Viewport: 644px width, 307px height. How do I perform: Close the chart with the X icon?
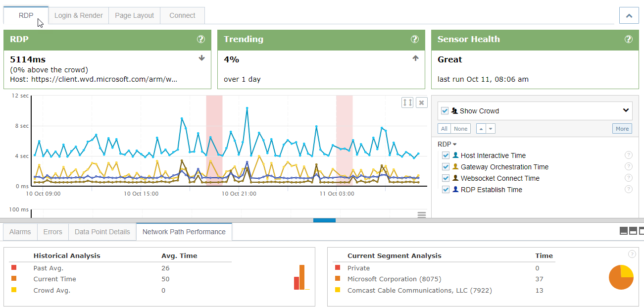421,102
